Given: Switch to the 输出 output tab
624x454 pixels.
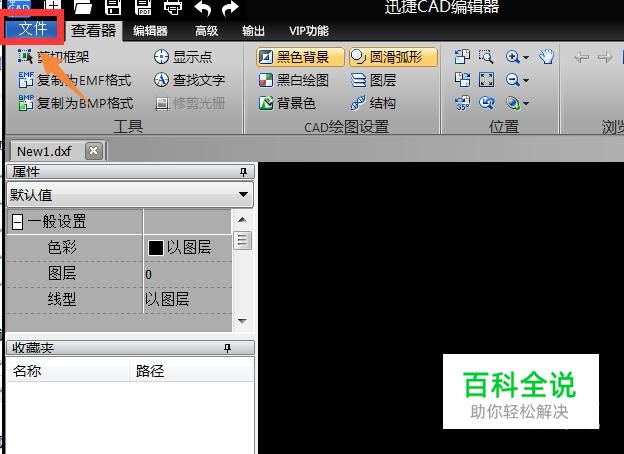Looking at the screenshot, I should (254, 31).
